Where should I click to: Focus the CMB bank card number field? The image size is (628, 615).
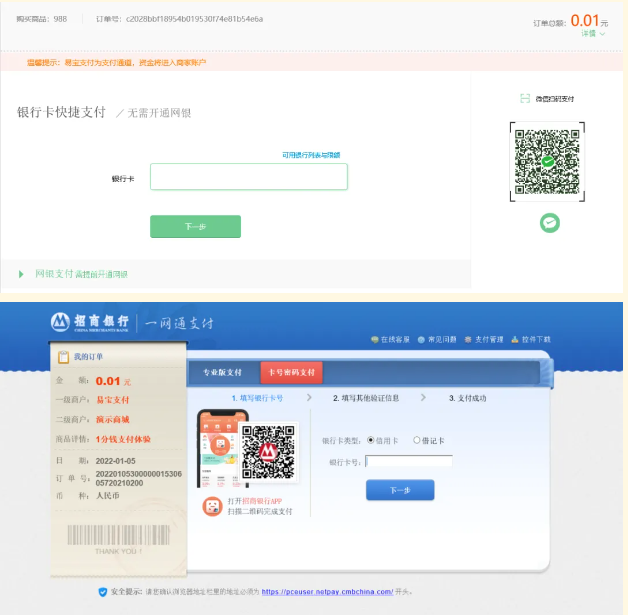pyautogui.click(x=409, y=461)
